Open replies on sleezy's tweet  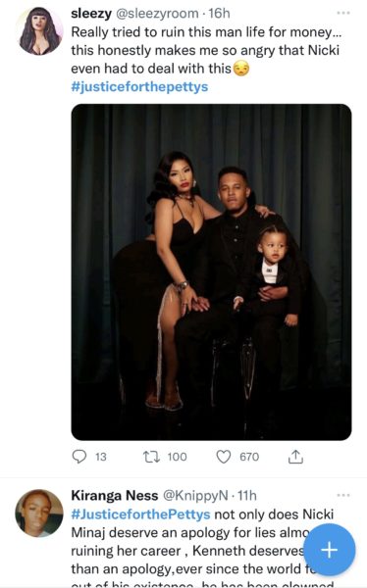[x=79, y=457]
